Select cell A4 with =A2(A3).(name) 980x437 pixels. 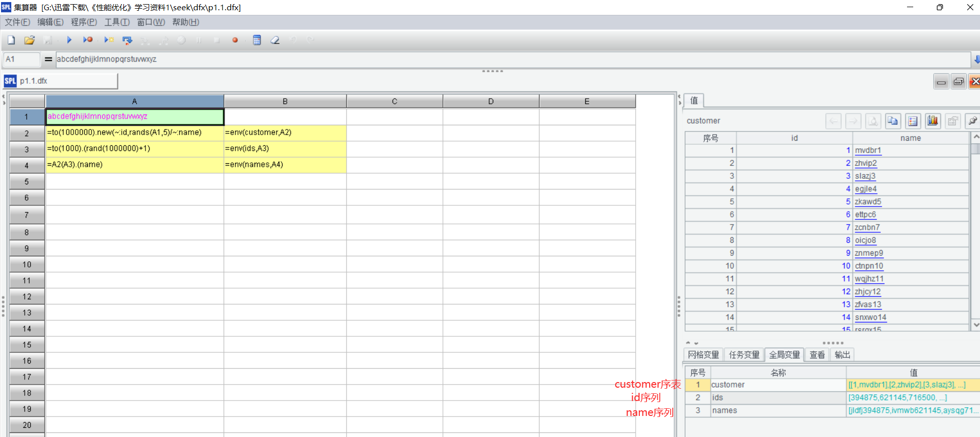[135, 165]
